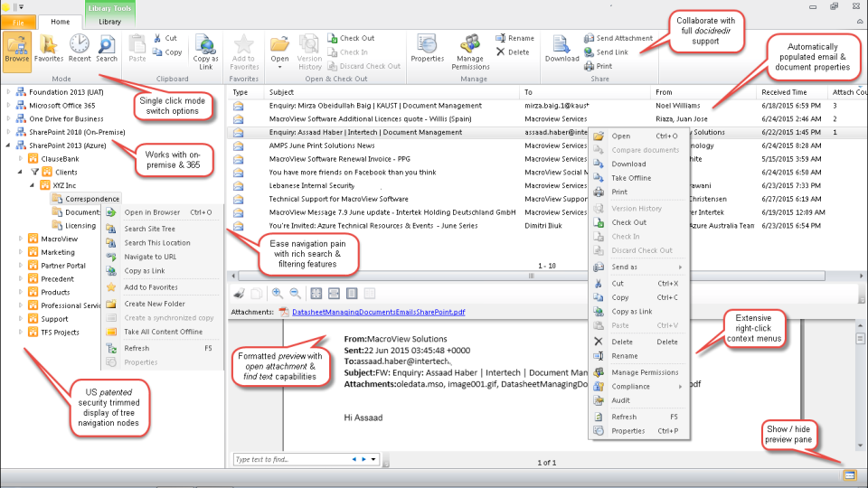This screenshot has width=868, height=488.
Task: Click Send Attachment in the Share group
Action: (618, 38)
